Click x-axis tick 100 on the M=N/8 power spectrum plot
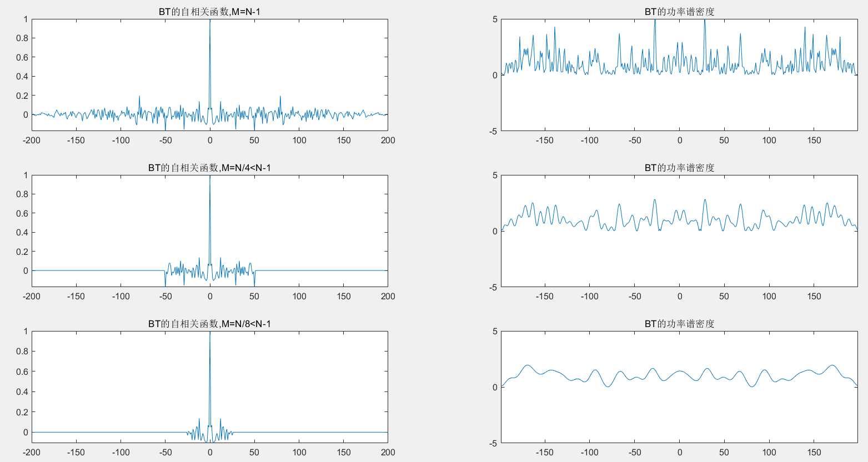This screenshot has height=462, width=868. pos(769,452)
